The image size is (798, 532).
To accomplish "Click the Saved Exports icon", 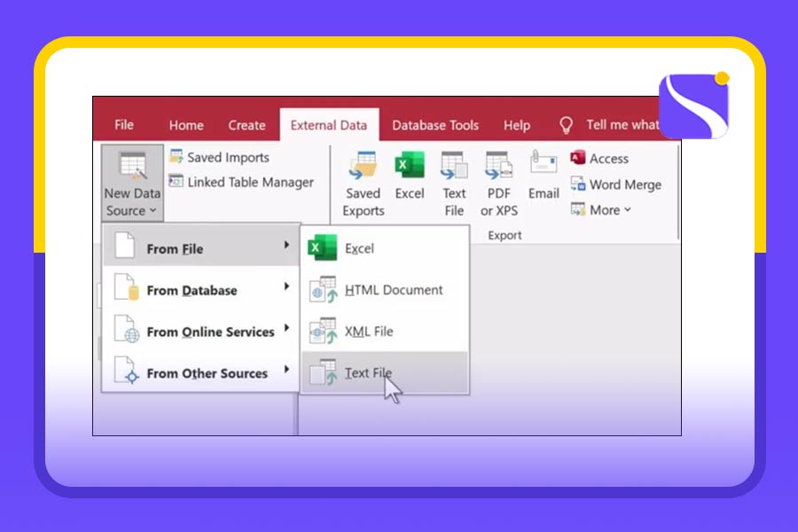I will (363, 166).
